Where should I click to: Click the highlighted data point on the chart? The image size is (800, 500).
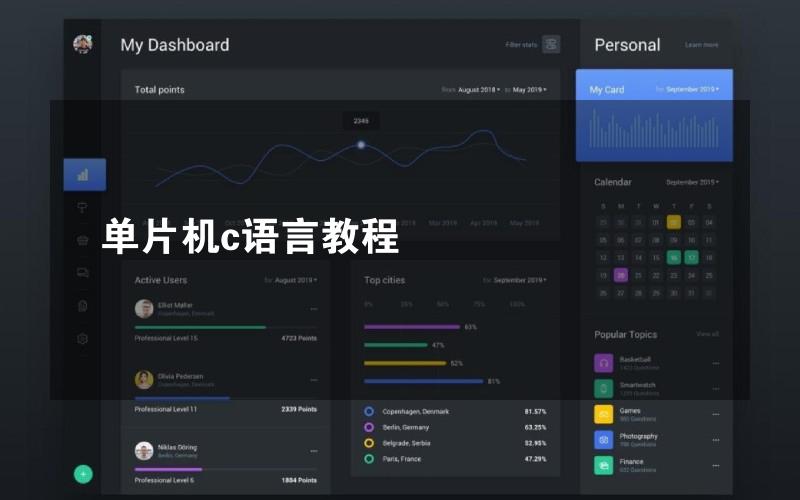click(x=361, y=145)
